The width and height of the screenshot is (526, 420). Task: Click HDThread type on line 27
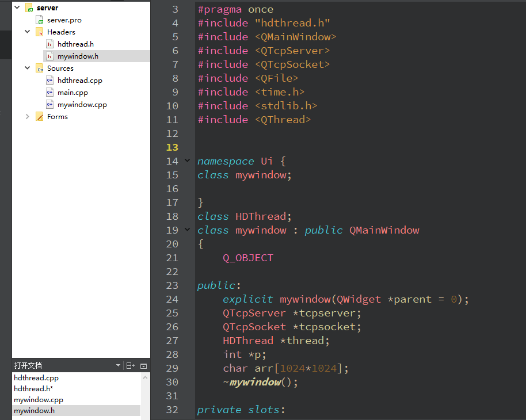tap(248, 341)
